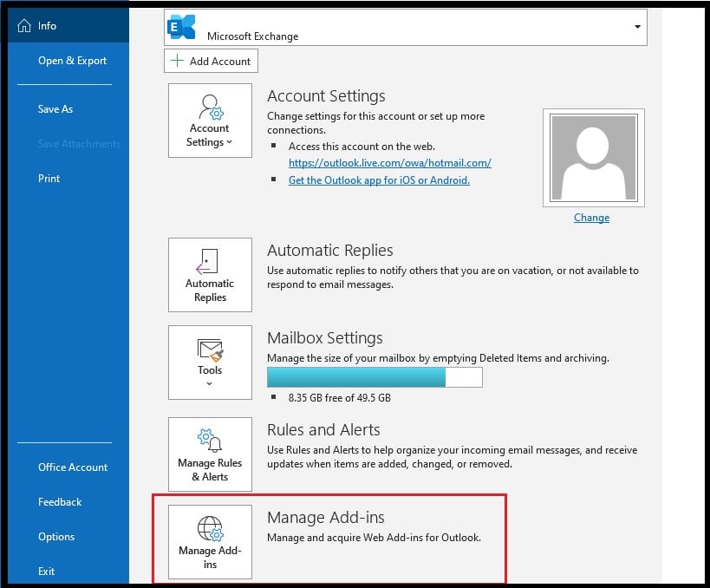Open the Automatic Replies tile
Screen dimensions: 710x588
click(210, 275)
